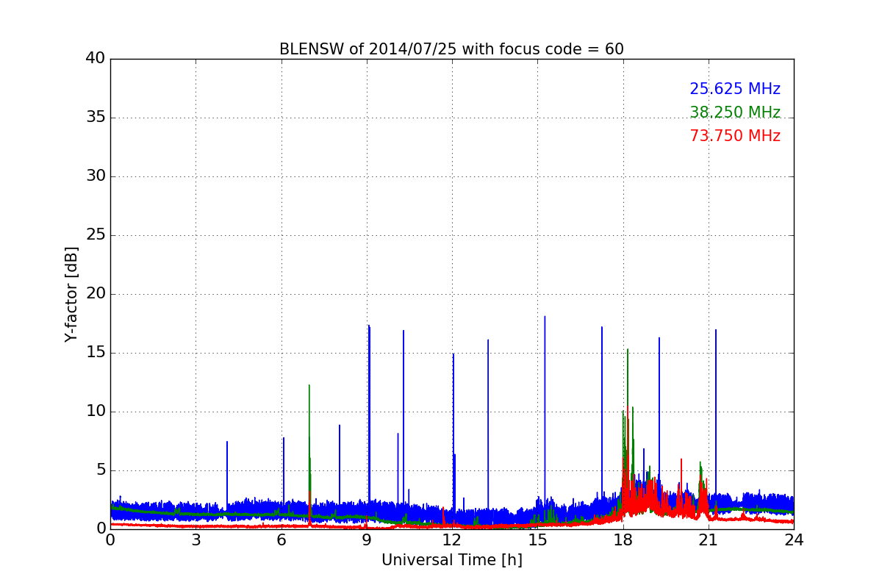This screenshot has height=588, width=882.
Task: Click the blue spike just after 4 h
Action: pos(227,470)
